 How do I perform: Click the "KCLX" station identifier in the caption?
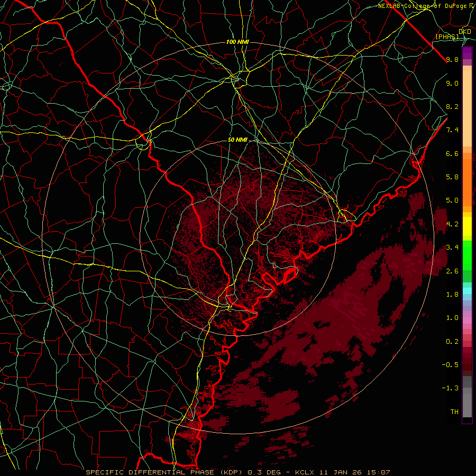pos(305,472)
